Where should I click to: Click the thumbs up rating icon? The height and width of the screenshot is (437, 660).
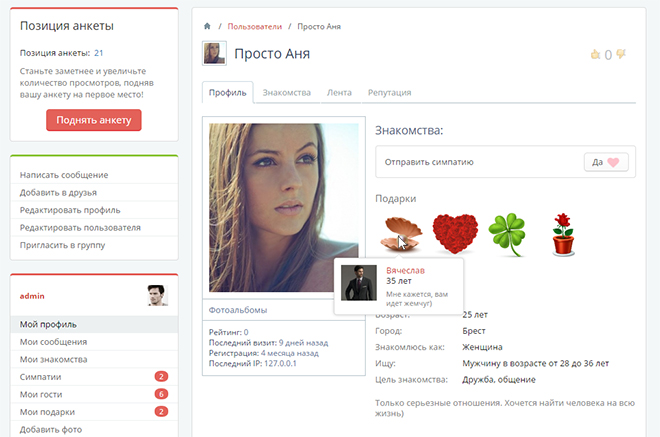tap(595, 54)
